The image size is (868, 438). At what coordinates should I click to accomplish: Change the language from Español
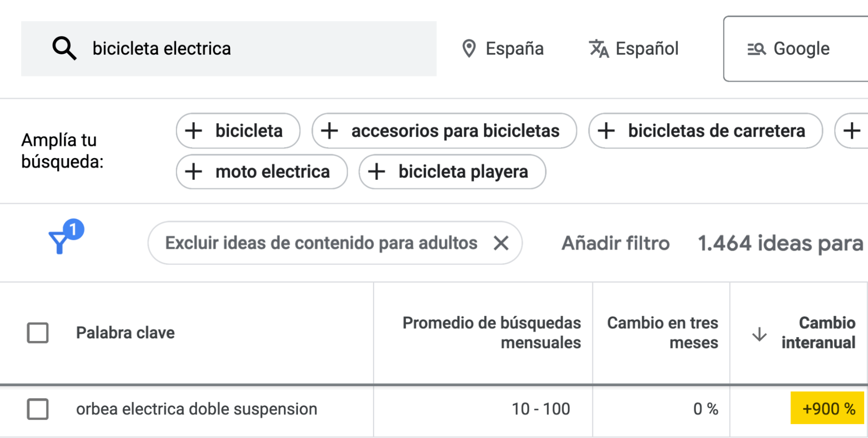647,48
